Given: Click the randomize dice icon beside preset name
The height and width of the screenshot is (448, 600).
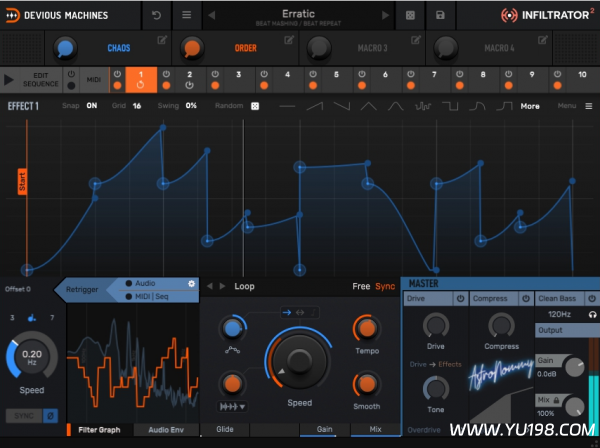Looking at the screenshot, I should [x=410, y=15].
